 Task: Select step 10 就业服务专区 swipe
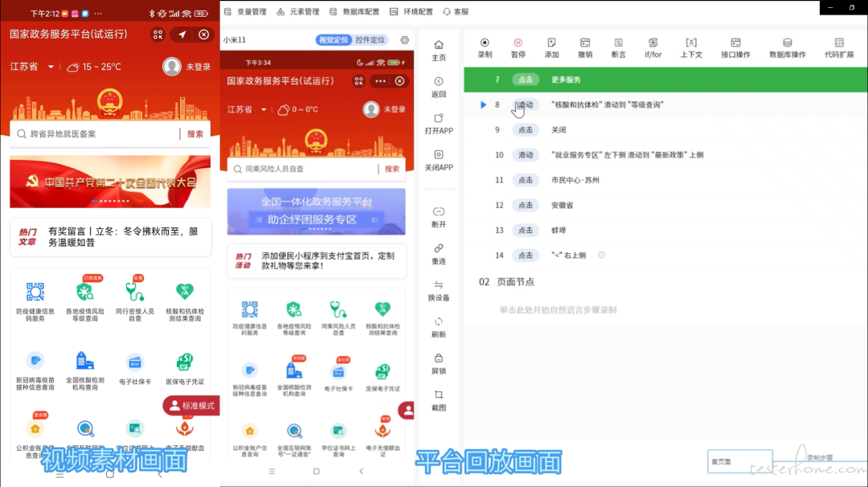(665, 155)
